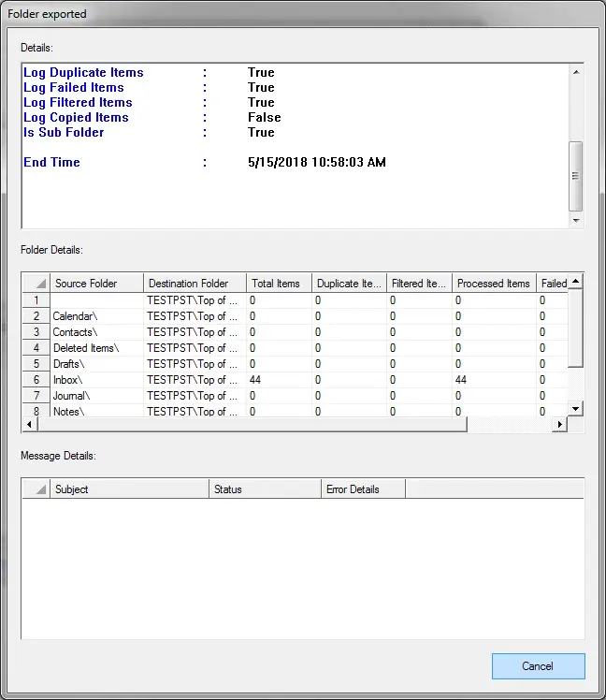Click Journal row Processed Items value
Image resolution: width=606 pixels, height=700 pixels.
point(494,396)
